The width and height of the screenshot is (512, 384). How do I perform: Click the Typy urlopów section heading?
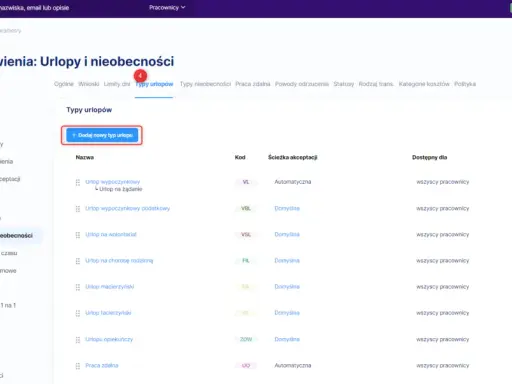point(89,110)
